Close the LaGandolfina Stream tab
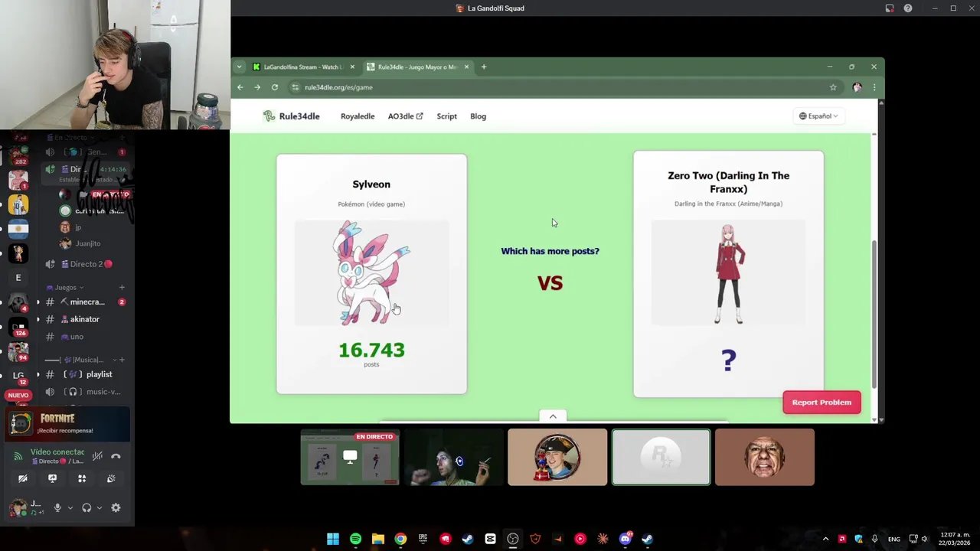The height and width of the screenshot is (551, 980). click(x=352, y=67)
